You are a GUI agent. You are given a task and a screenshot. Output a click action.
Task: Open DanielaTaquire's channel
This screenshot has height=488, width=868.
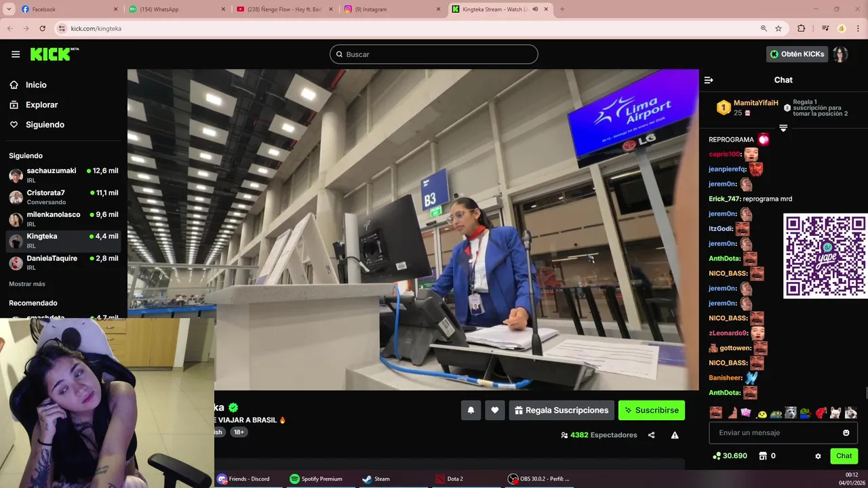point(64,262)
